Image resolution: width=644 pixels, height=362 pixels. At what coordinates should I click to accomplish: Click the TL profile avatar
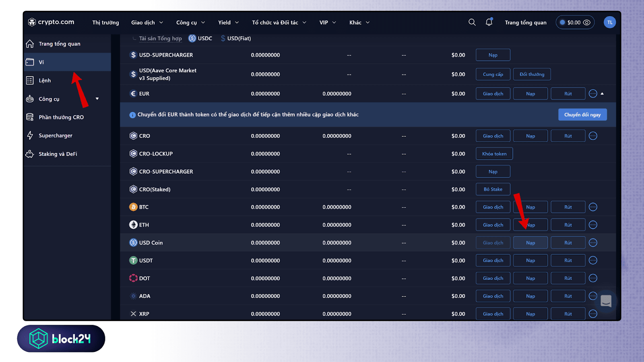tap(610, 23)
